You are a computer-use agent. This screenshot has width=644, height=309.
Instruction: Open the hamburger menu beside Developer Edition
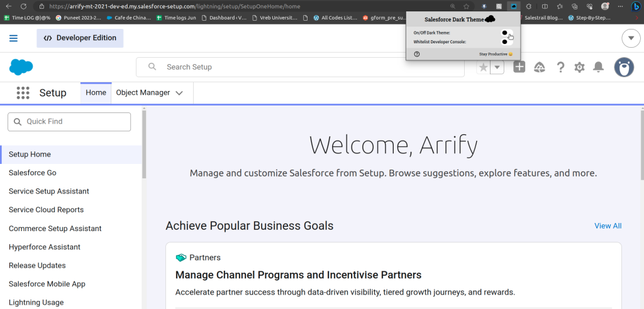pyautogui.click(x=14, y=38)
